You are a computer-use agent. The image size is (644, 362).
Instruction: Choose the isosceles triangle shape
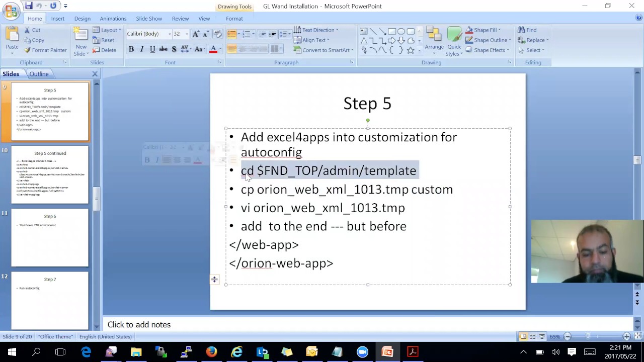coord(364,41)
